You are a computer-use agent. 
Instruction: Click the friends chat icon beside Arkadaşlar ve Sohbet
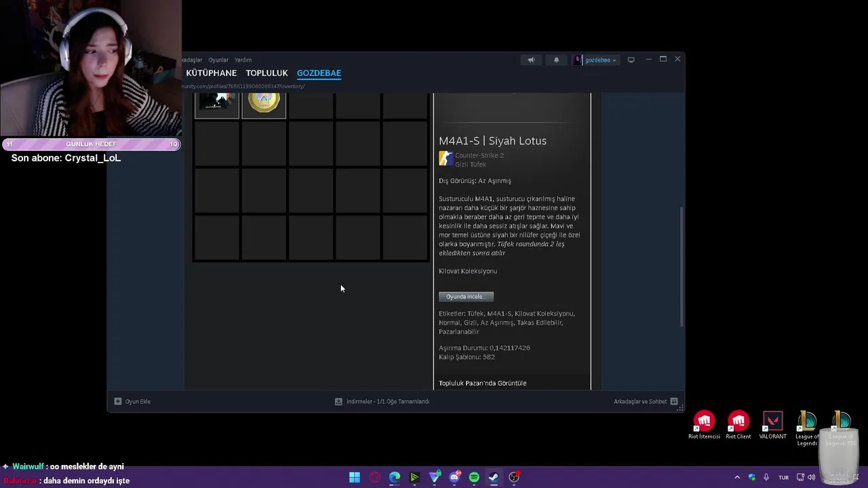[x=674, y=401]
